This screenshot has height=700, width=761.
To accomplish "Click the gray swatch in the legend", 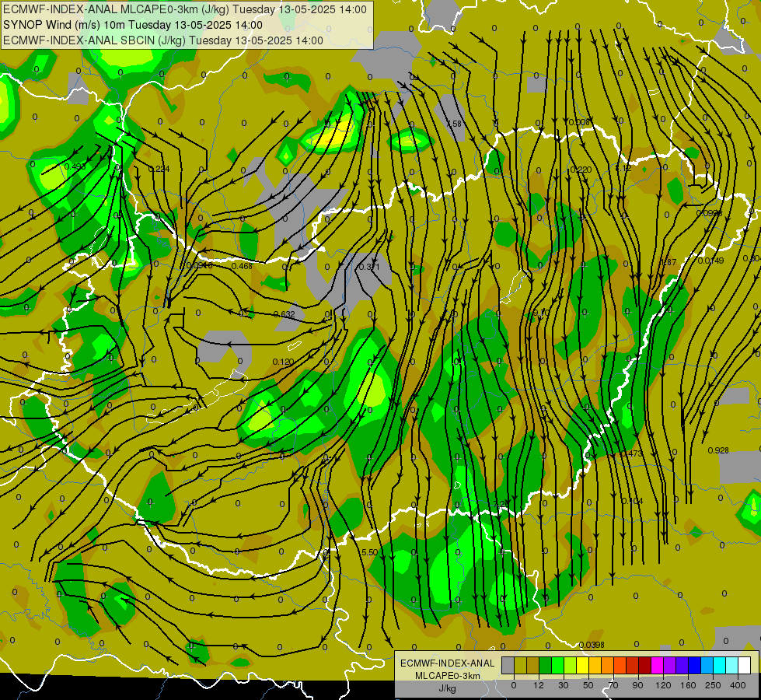I will pos(508,665).
